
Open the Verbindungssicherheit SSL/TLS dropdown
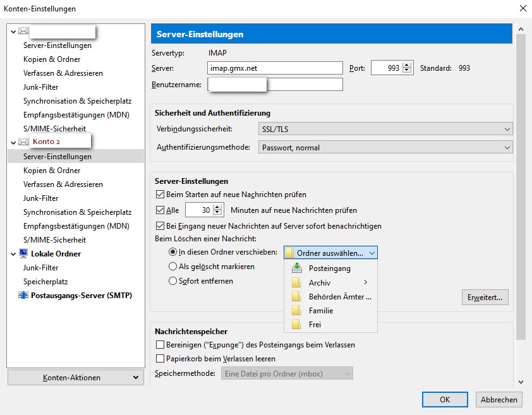click(385, 129)
